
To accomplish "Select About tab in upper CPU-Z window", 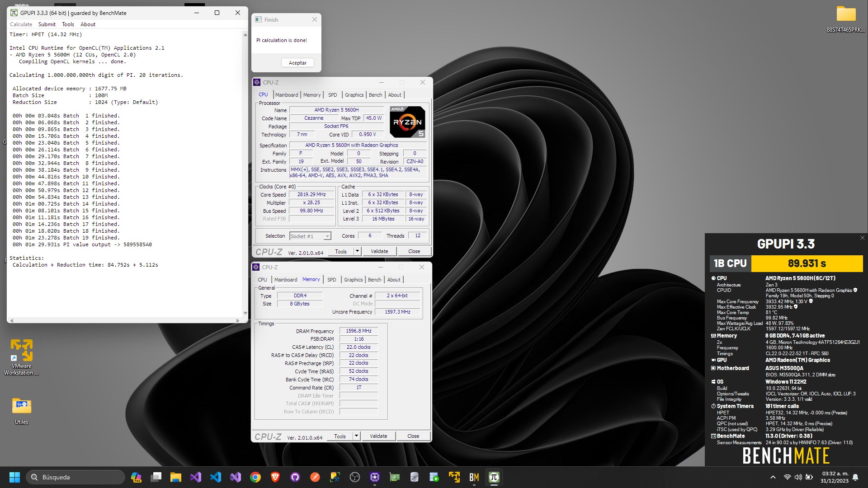I will pyautogui.click(x=395, y=95).
